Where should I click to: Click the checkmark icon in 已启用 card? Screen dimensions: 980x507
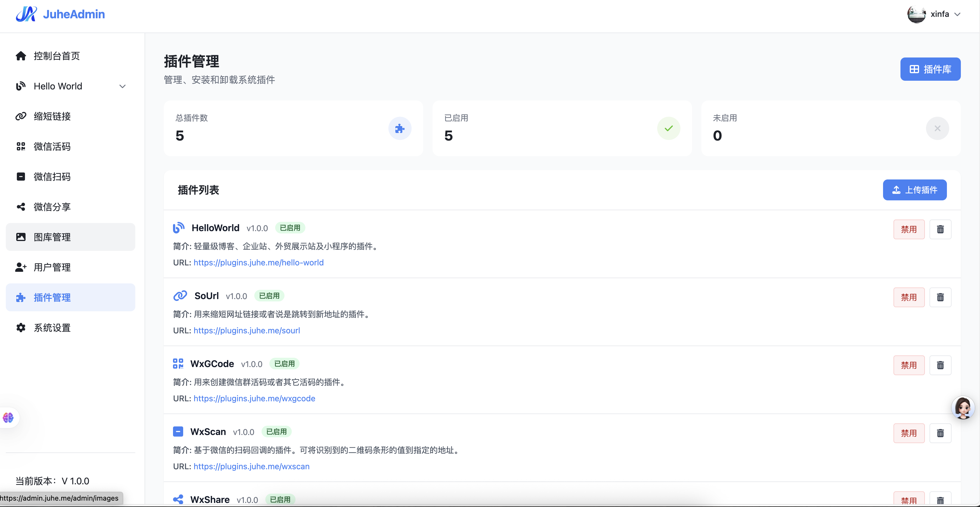(x=669, y=129)
